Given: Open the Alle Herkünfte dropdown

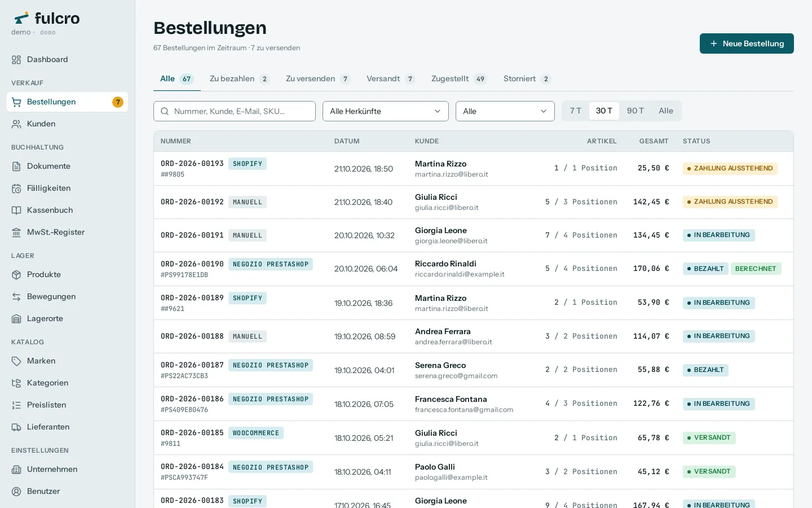Looking at the screenshot, I should click(386, 111).
